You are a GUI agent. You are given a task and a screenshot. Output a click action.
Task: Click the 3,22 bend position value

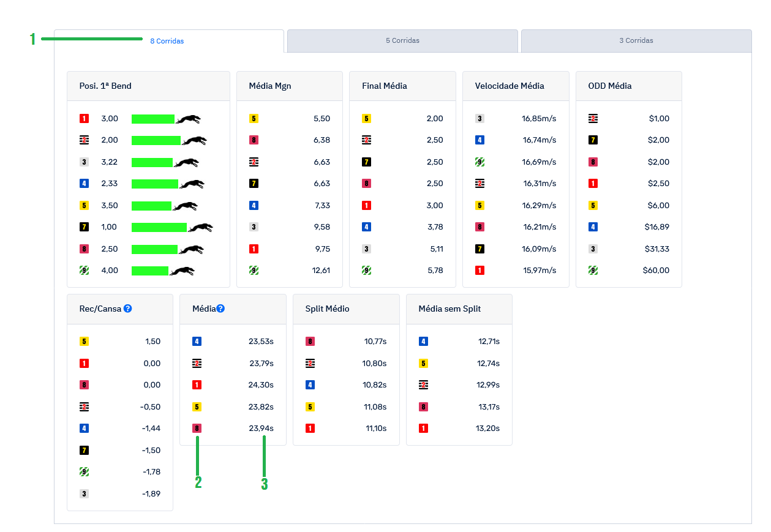pos(110,162)
